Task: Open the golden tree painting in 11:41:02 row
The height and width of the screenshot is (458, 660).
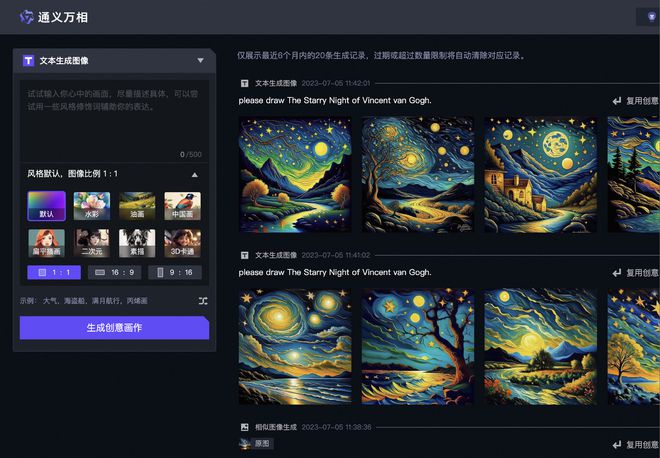Action: [633, 346]
